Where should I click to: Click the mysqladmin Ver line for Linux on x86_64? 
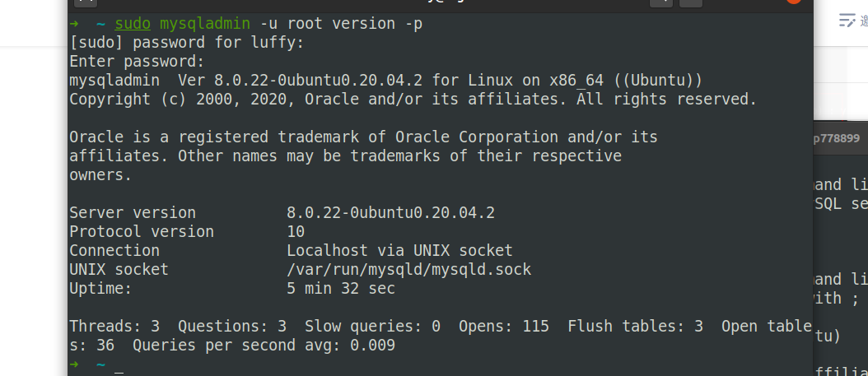pos(385,81)
